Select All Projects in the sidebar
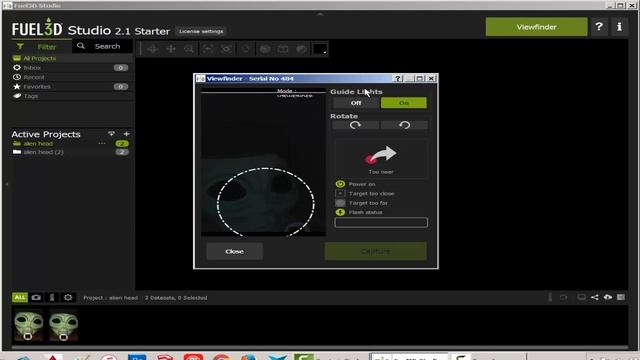The width and height of the screenshot is (640, 360). (39, 58)
